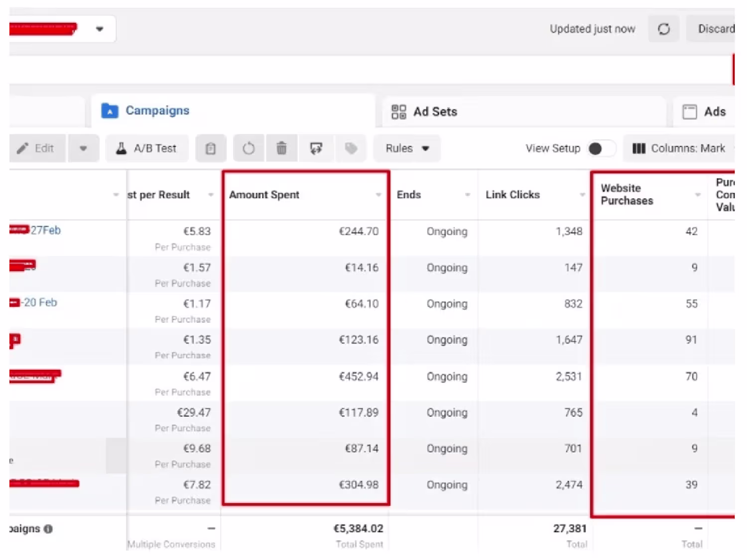Click the clipboard duplicate icon in toolbar
Screen dimensions: 747x560
[211, 148]
